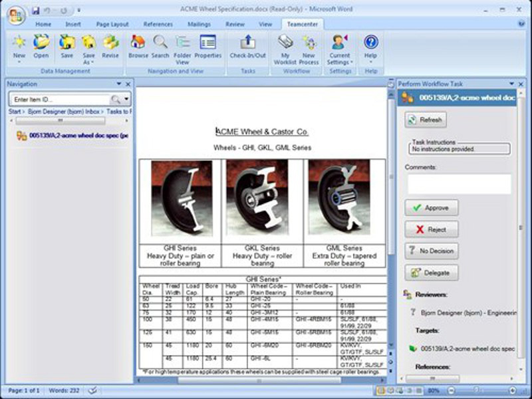This screenshot has height=399, width=532.
Task: Close the Navigation pane
Action: (128, 84)
